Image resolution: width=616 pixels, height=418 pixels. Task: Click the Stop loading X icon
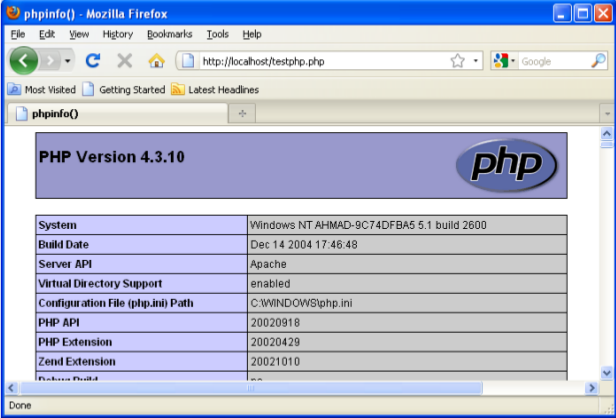click(124, 61)
